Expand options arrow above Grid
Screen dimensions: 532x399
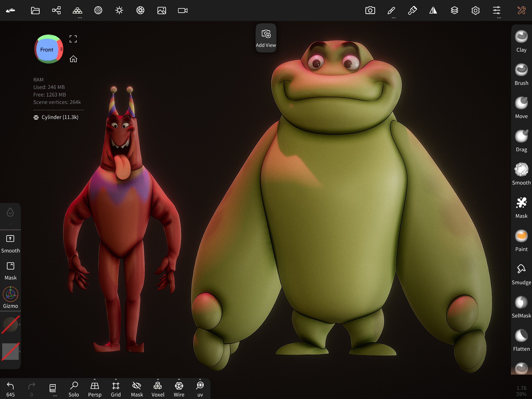pyautogui.click(x=116, y=379)
